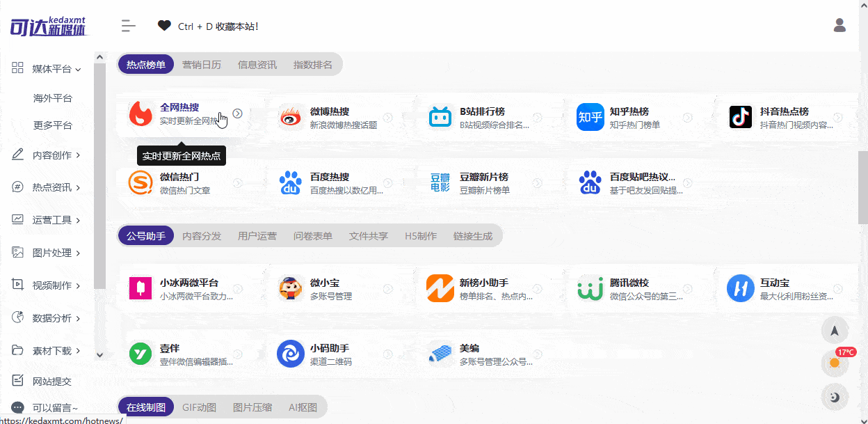Switch to the GIF动图 tab
This screenshot has width=868, height=424.
pos(200,407)
